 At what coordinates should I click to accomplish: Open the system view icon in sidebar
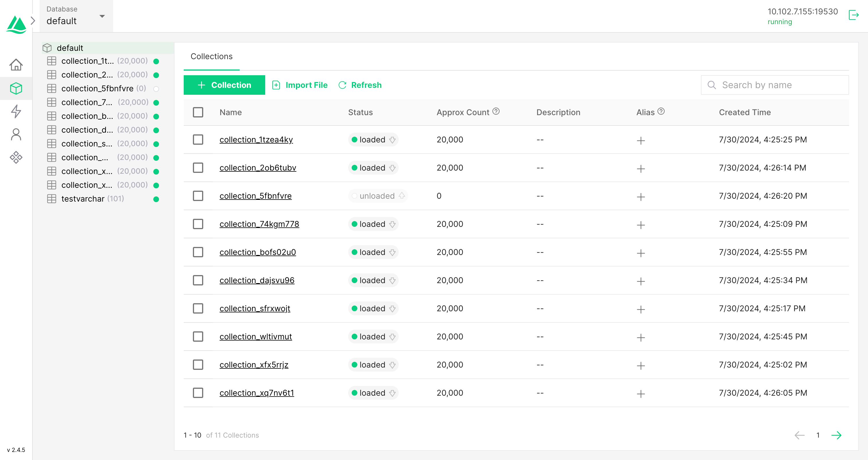[x=16, y=157]
